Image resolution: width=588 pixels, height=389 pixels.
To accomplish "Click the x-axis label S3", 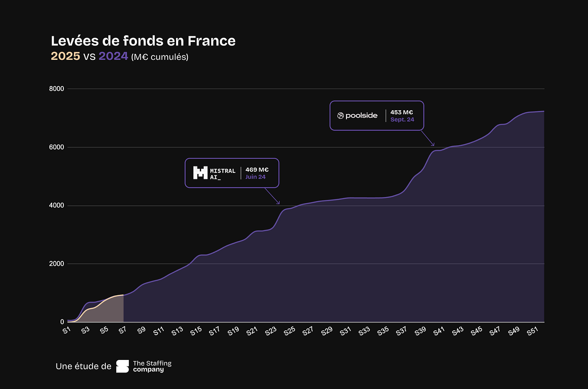I will point(85,330).
